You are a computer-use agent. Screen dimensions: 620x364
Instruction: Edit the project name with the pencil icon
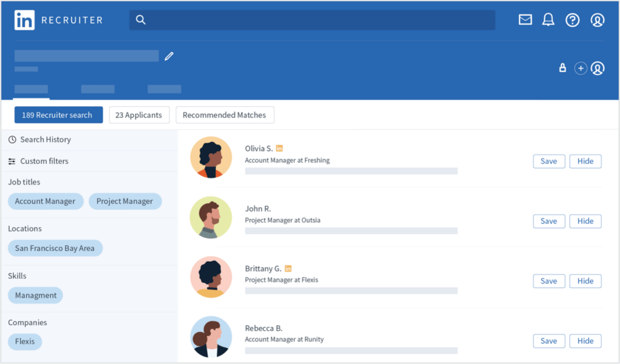[x=169, y=56]
